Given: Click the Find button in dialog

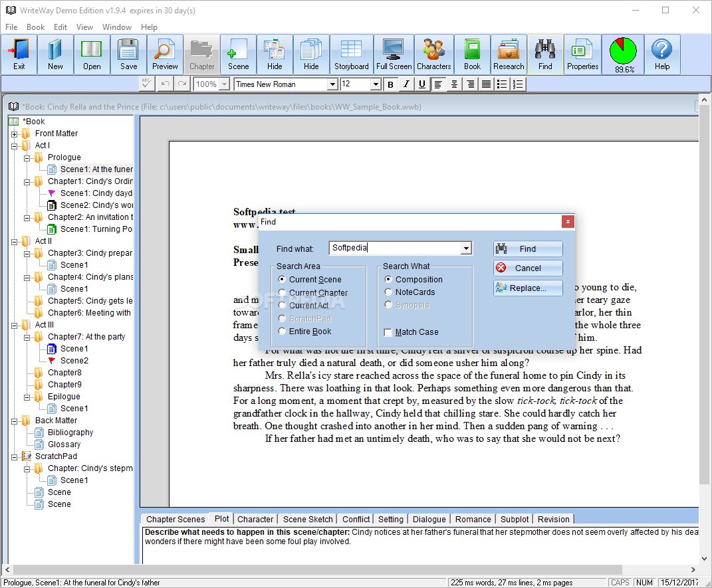Looking at the screenshot, I should point(528,249).
